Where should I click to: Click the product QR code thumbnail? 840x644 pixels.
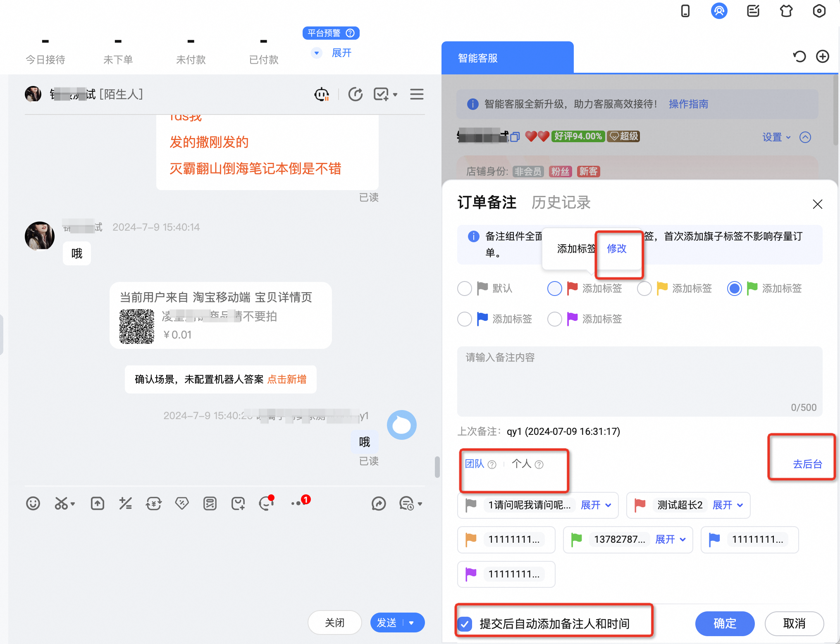point(137,326)
